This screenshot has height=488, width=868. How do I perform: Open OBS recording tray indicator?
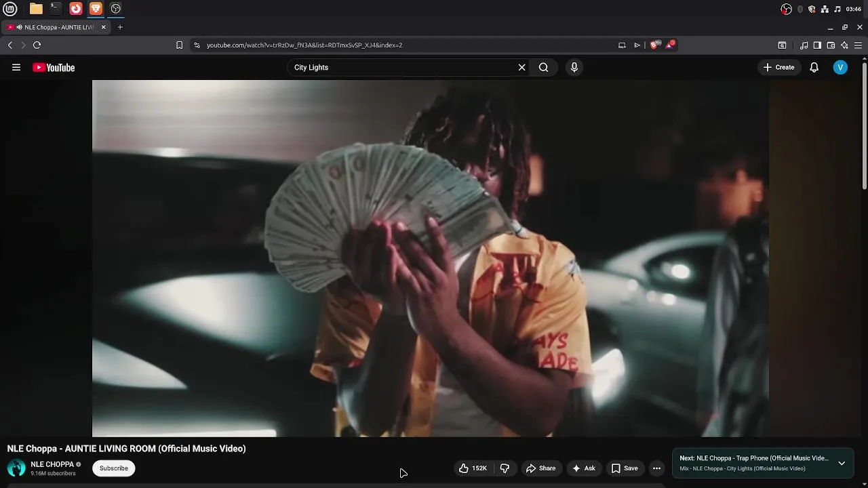[x=787, y=9]
